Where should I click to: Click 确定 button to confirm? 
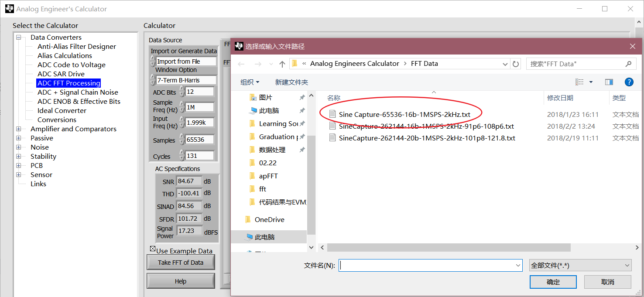pyautogui.click(x=553, y=282)
